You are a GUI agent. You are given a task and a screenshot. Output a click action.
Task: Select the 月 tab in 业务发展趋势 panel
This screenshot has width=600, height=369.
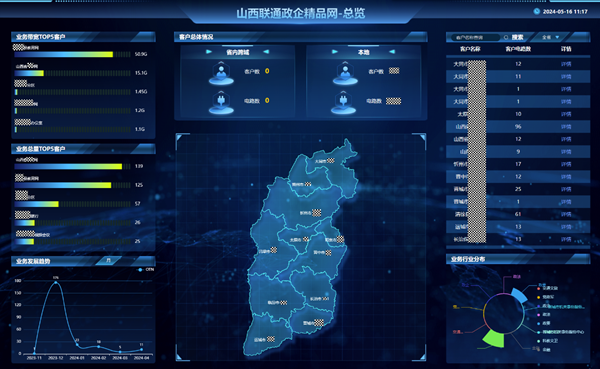point(109,260)
